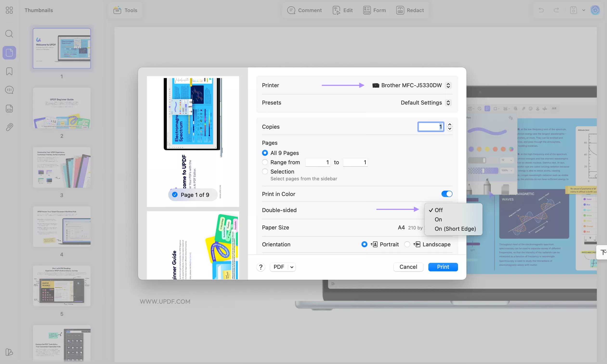Image resolution: width=607 pixels, height=364 pixels.
Task: Click the Form tool icon
Action: click(x=367, y=10)
